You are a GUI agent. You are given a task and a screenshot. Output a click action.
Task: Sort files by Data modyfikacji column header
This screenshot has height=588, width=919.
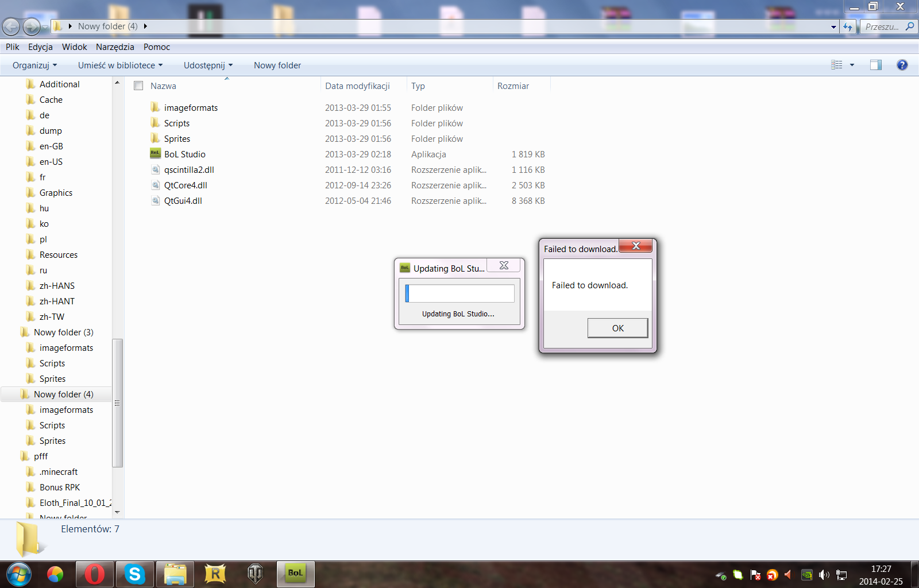(x=357, y=86)
